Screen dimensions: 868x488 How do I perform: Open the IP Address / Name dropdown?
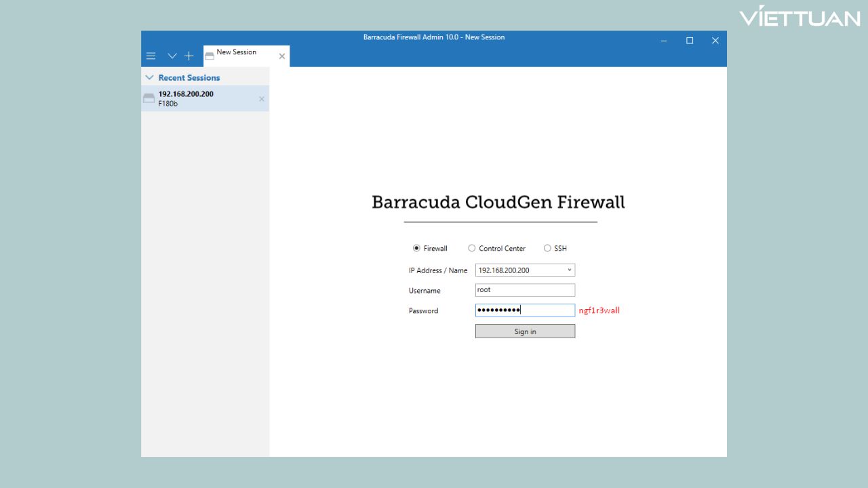tap(569, 270)
